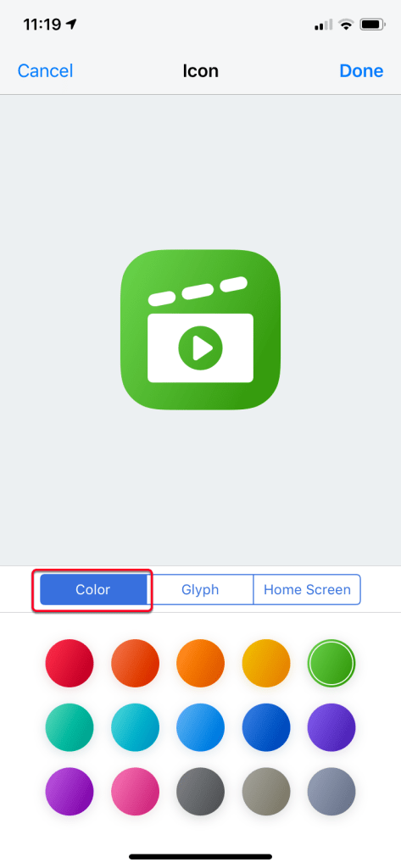Select the yellow color swatch
Image resolution: width=401 pixels, height=868 pixels.
pyautogui.click(x=266, y=663)
